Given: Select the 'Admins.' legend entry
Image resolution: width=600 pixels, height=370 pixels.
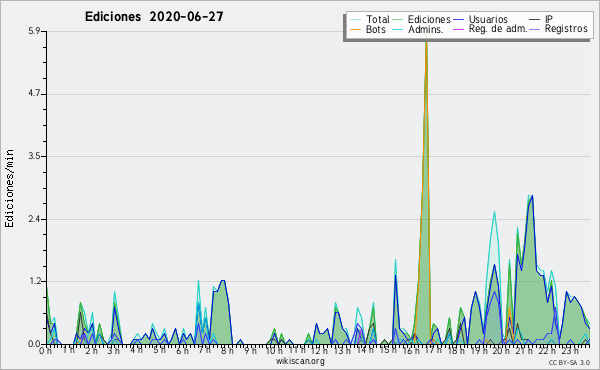Looking at the screenshot, I should (426, 29).
